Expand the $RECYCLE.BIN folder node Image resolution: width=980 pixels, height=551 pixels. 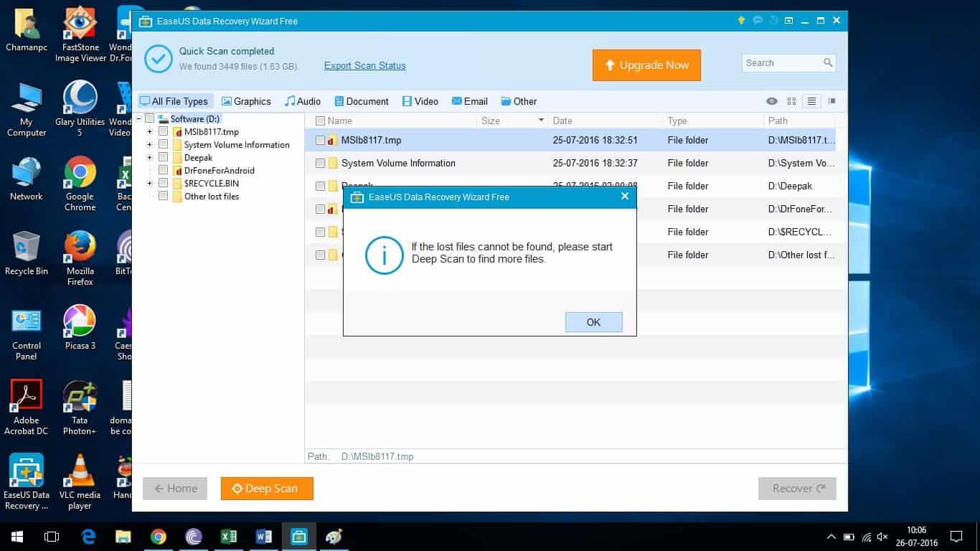[x=151, y=183]
